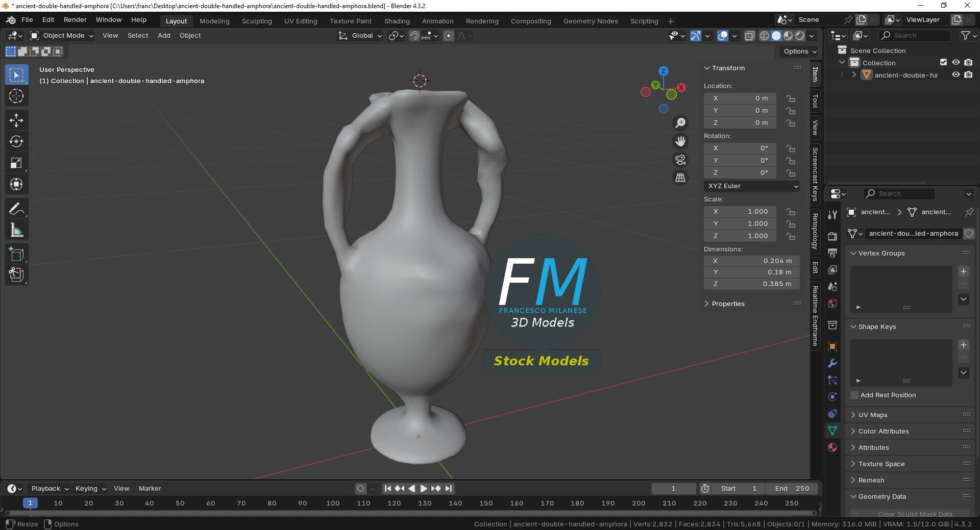Select the Annotate tool
Viewport: 980px width, 530px height.
[x=16, y=209]
